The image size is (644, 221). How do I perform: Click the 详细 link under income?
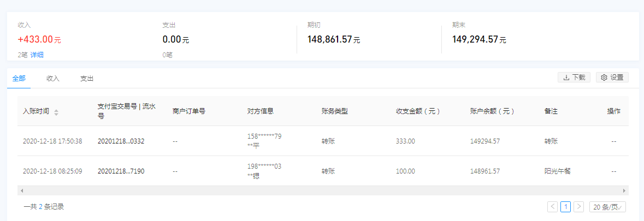coord(37,55)
